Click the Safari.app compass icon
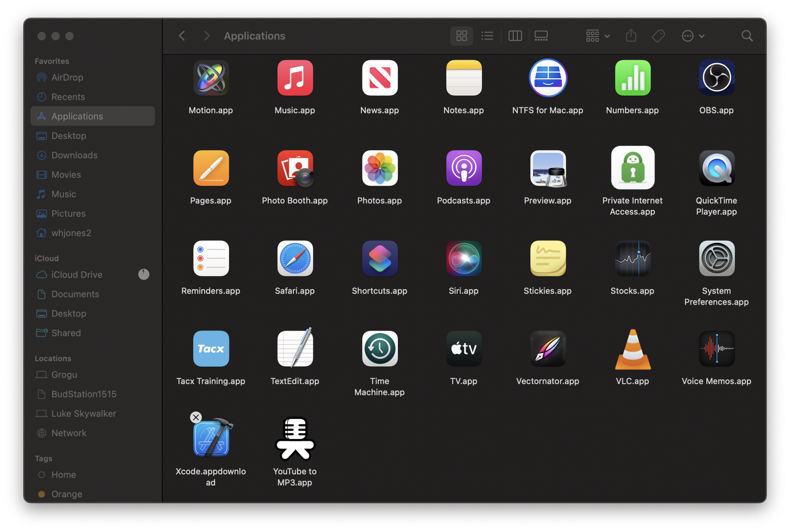The image size is (790, 532). [295, 259]
